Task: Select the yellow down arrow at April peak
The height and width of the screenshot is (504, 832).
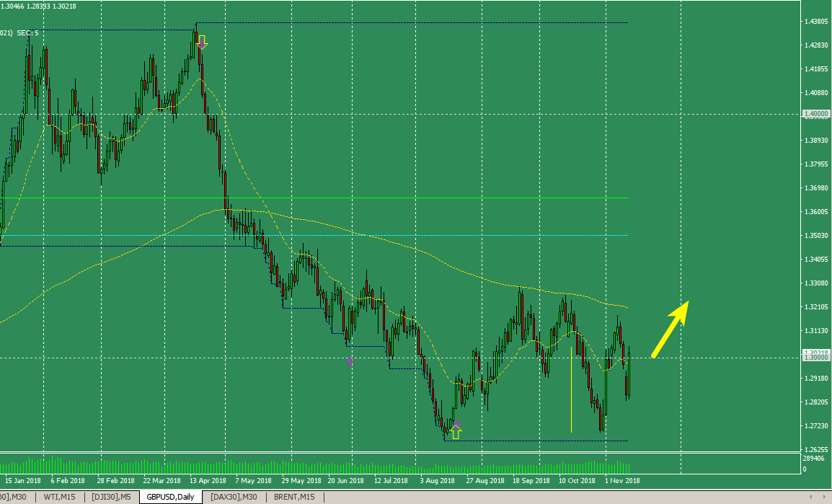Action: coord(202,43)
